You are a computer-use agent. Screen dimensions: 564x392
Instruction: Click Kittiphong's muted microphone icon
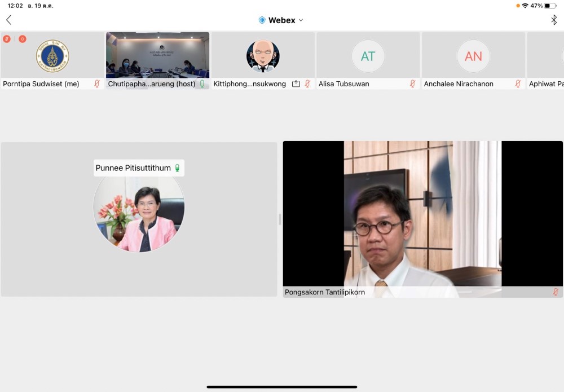(x=307, y=84)
